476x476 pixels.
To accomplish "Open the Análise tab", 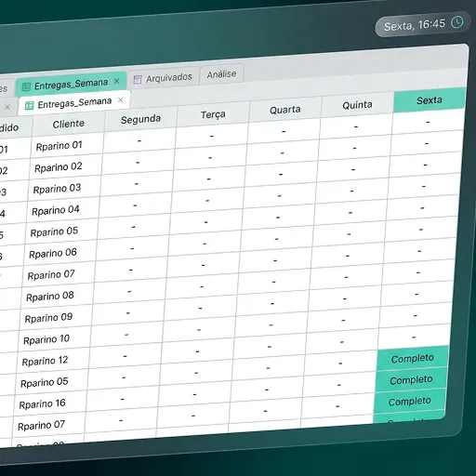I will coord(221,74).
